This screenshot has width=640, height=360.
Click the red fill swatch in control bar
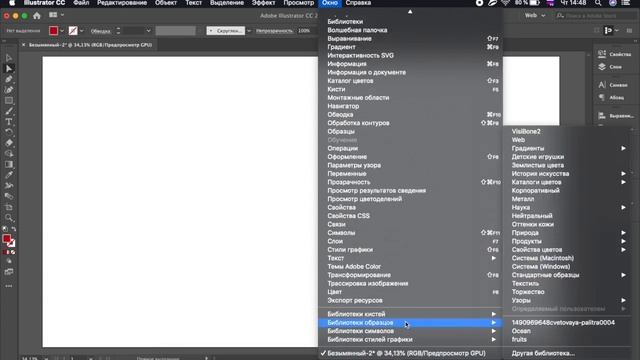click(53, 31)
